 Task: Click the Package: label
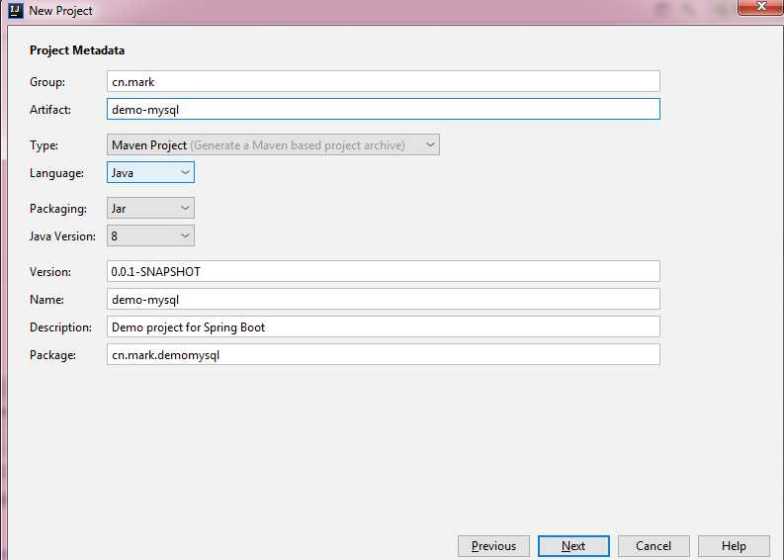click(x=52, y=355)
